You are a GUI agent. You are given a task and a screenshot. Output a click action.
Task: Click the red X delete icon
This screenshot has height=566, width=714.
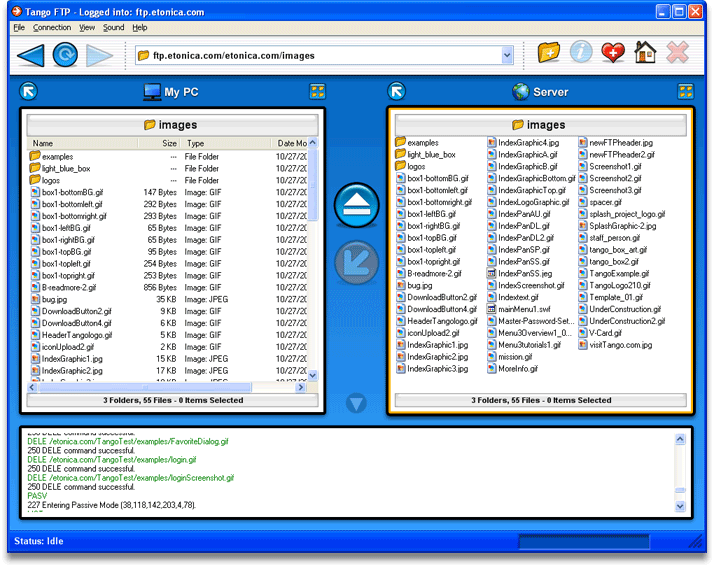click(677, 52)
